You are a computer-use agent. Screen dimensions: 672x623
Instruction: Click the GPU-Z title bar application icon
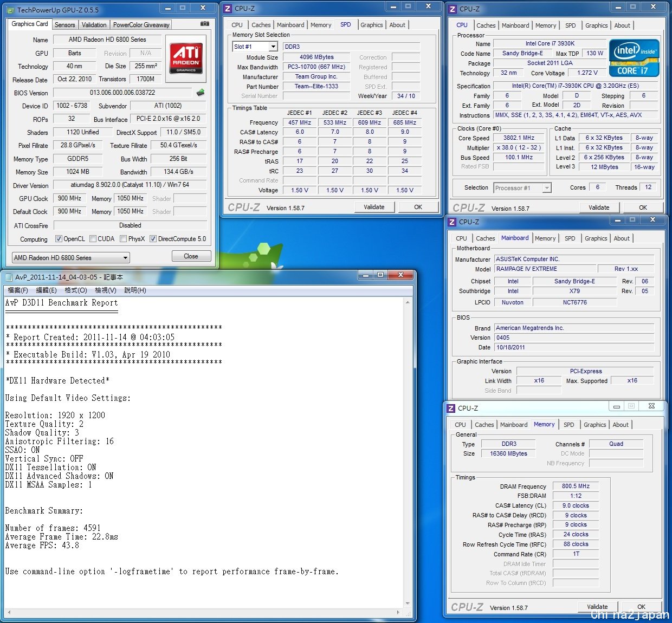tap(11, 10)
